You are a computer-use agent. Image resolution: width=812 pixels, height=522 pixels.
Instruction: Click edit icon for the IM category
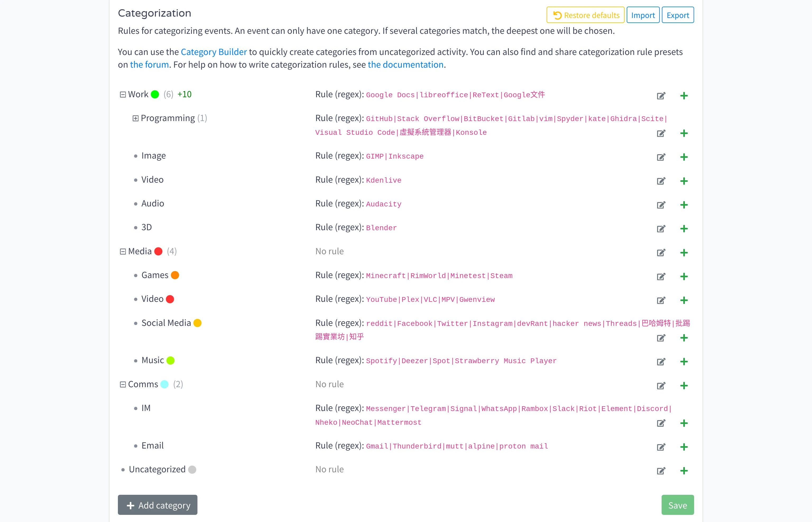coord(661,423)
